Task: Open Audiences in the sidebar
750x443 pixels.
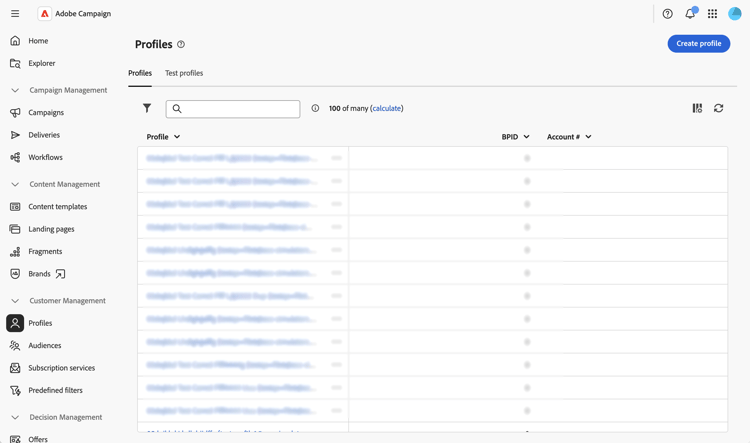Action: click(x=44, y=345)
